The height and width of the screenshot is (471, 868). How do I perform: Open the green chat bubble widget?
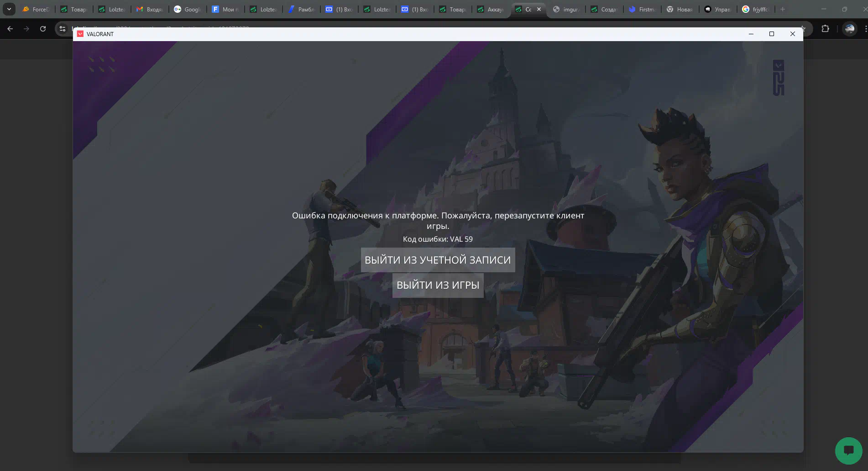848,450
